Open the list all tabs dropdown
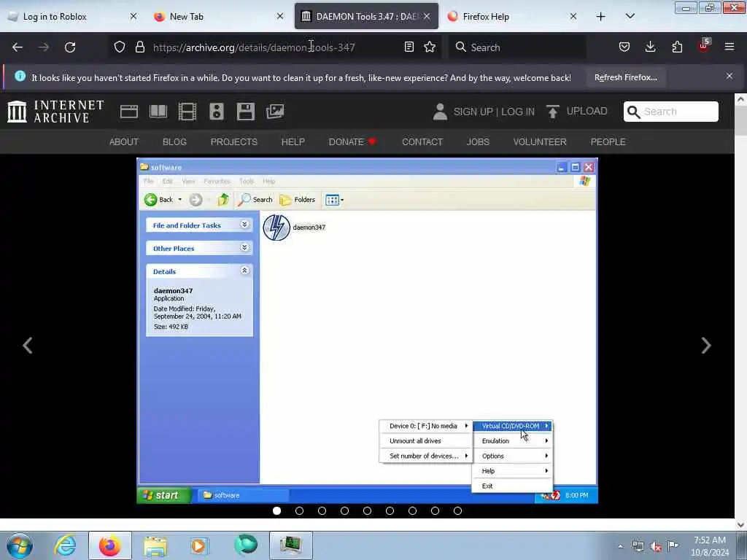747x560 pixels. [x=630, y=16]
